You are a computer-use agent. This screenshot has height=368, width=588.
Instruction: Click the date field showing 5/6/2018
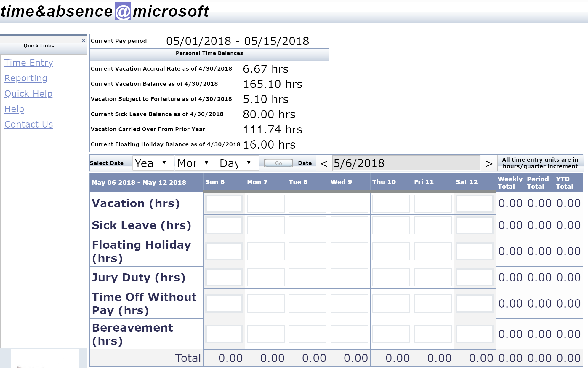coord(406,163)
